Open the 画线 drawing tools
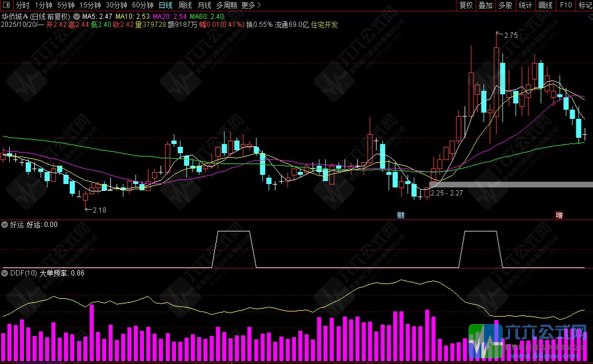This screenshot has height=364, width=593. [546, 5]
